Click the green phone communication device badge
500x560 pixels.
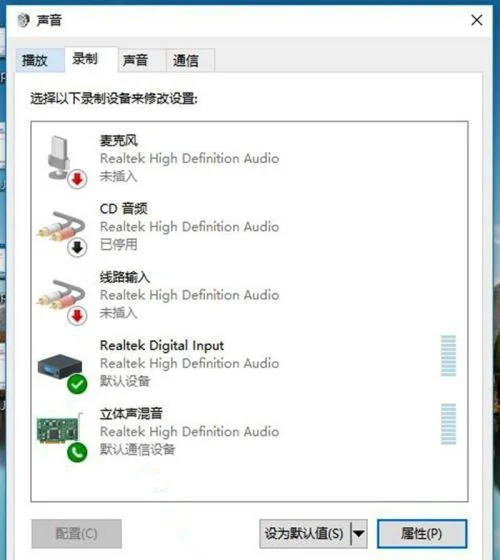pos(77,452)
